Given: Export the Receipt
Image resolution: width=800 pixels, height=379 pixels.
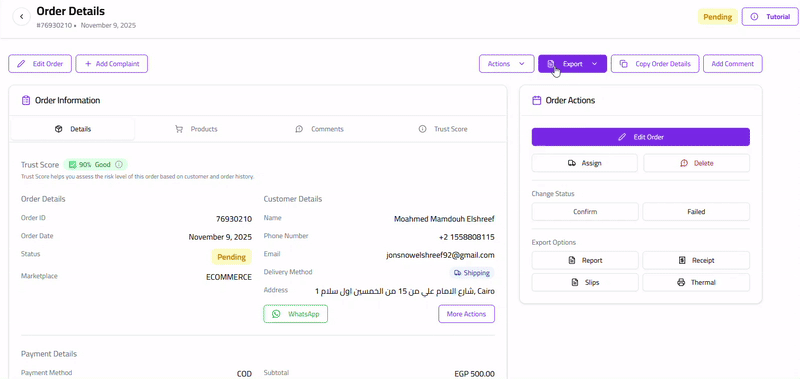Looking at the screenshot, I should tap(696, 260).
